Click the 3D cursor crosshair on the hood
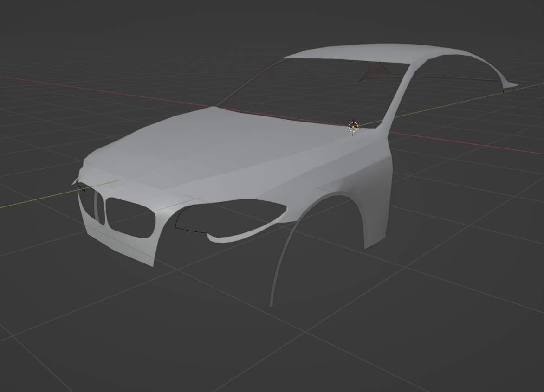This screenshot has width=544, height=392. (x=353, y=127)
